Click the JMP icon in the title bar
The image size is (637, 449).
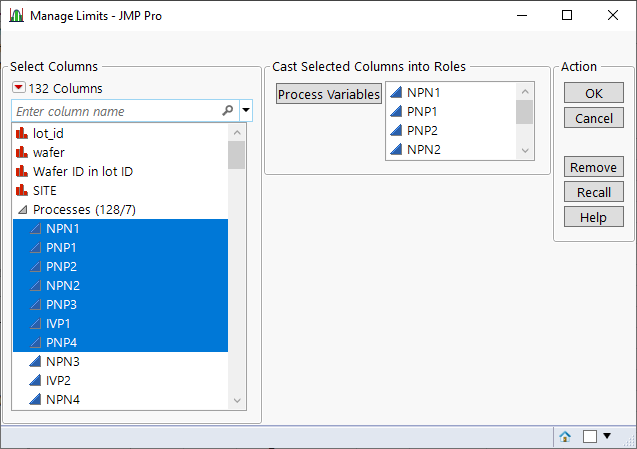tap(15, 16)
